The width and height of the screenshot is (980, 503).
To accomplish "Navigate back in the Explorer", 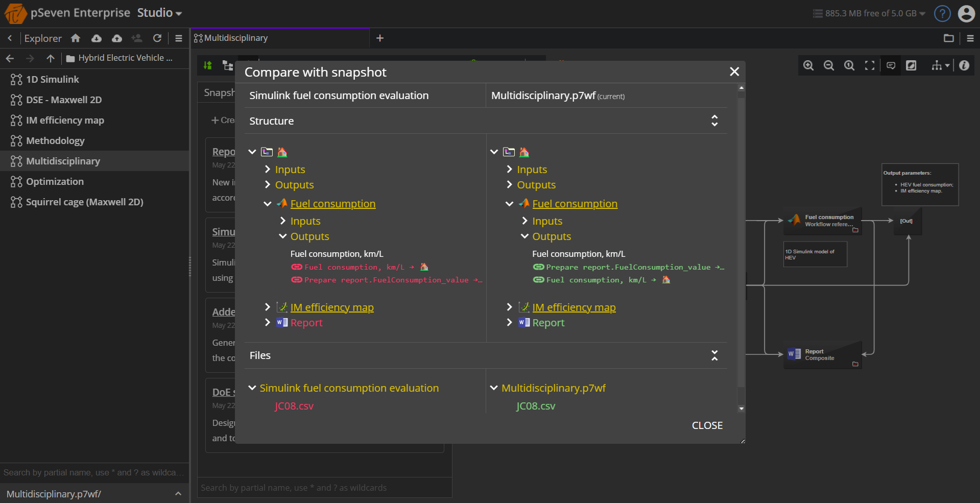I will (10, 58).
